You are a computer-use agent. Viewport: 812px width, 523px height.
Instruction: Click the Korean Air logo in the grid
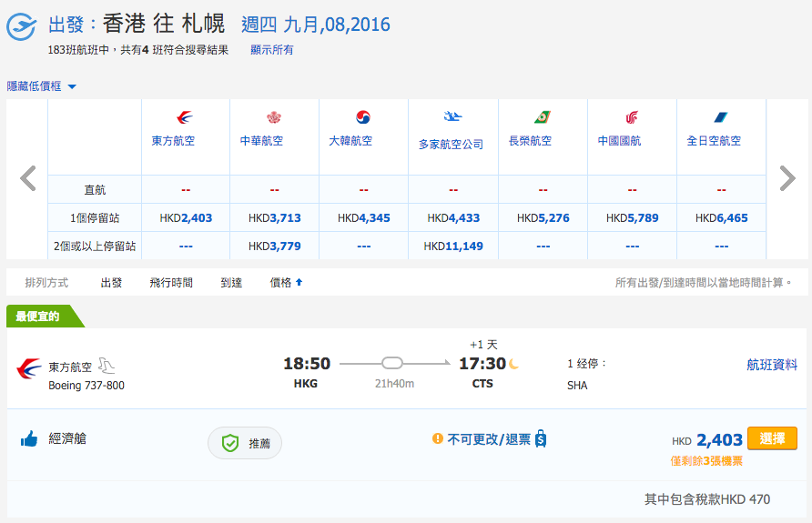point(363,117)
